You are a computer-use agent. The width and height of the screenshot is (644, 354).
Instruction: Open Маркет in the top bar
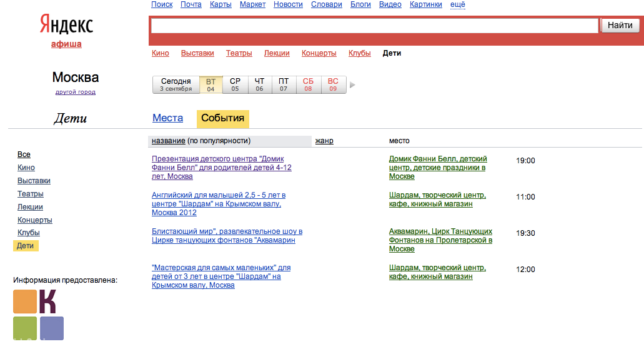tap(252, 4)
